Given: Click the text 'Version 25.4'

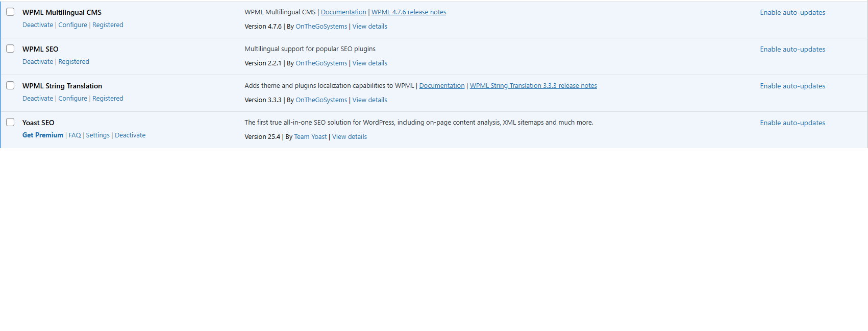Looking at the screenshot, I should click(x=262, y=137).
